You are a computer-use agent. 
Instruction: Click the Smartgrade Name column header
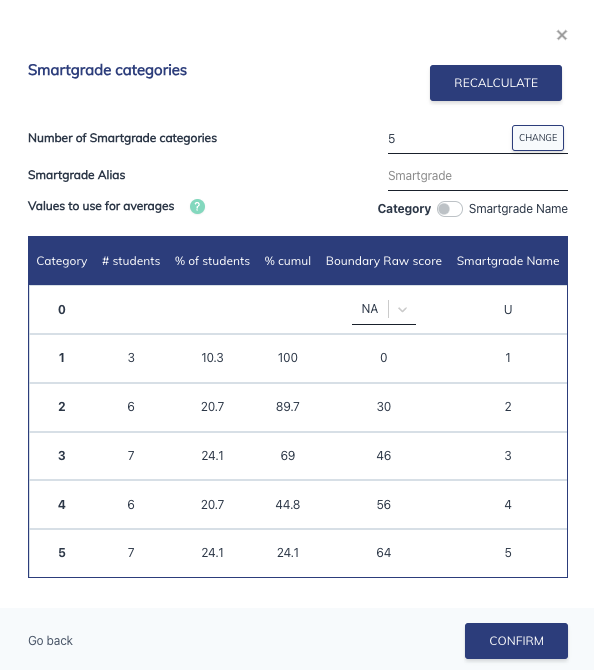[508, 261]
